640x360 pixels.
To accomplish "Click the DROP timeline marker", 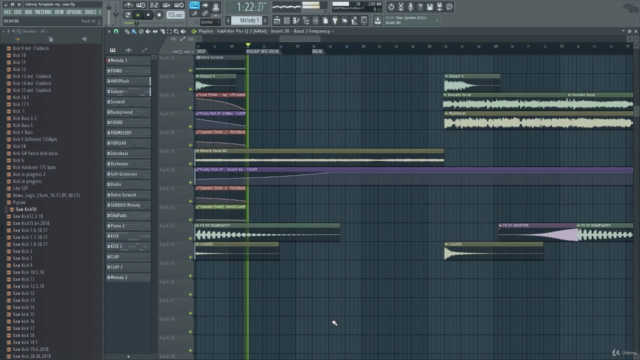I will click(201, 51).
